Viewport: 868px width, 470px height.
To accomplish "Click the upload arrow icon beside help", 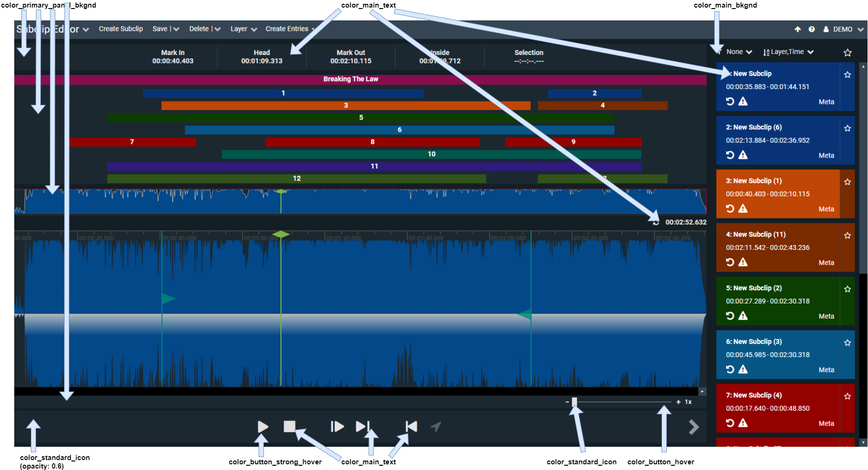I will click(x=798, y=29).
